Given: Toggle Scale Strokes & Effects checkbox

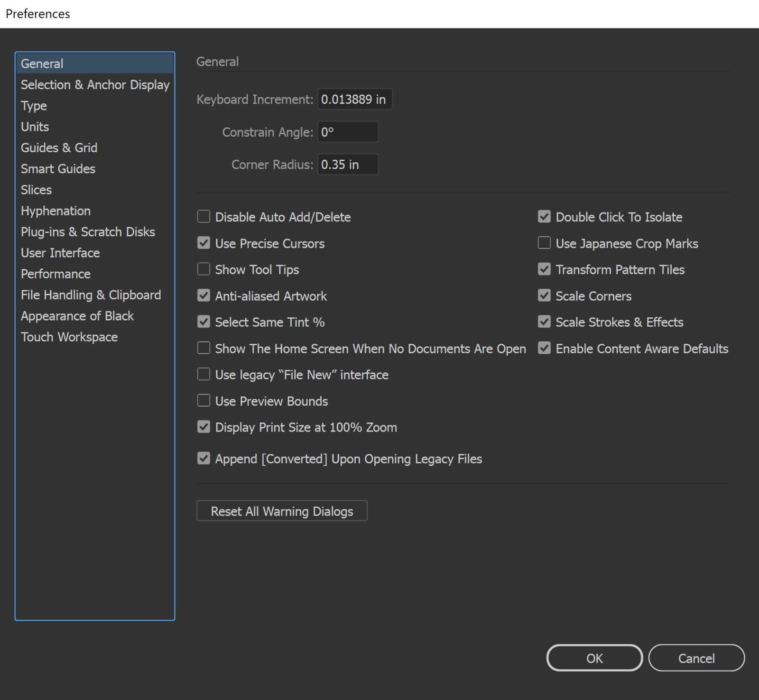Looking at the screenshot, I should (544, 322).
